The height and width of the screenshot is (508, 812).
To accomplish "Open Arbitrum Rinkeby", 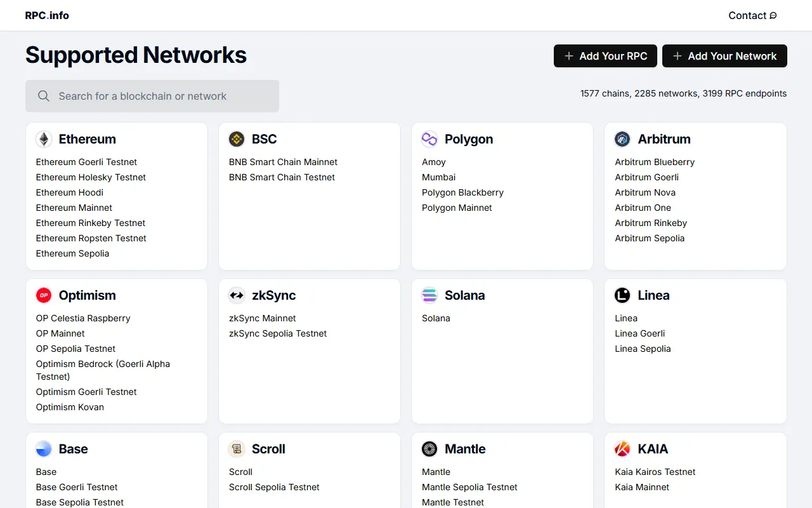I will coord(651,223).
